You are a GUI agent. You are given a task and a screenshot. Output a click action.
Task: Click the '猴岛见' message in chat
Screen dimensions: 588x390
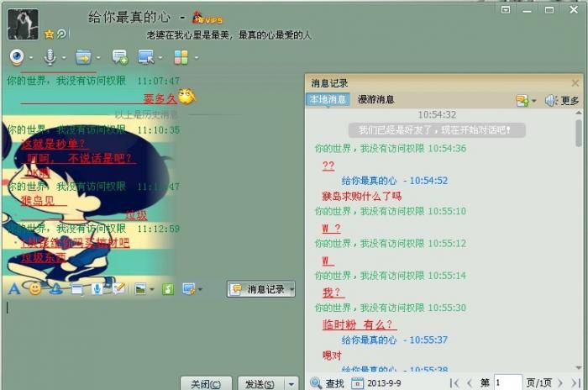tap(38, 201)
